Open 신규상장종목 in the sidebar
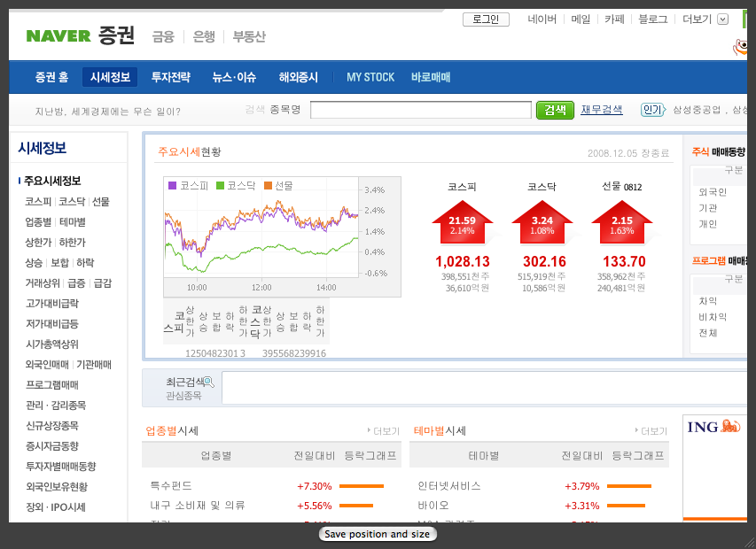Viewport: 756px width, 549px height. pos(52,426)
